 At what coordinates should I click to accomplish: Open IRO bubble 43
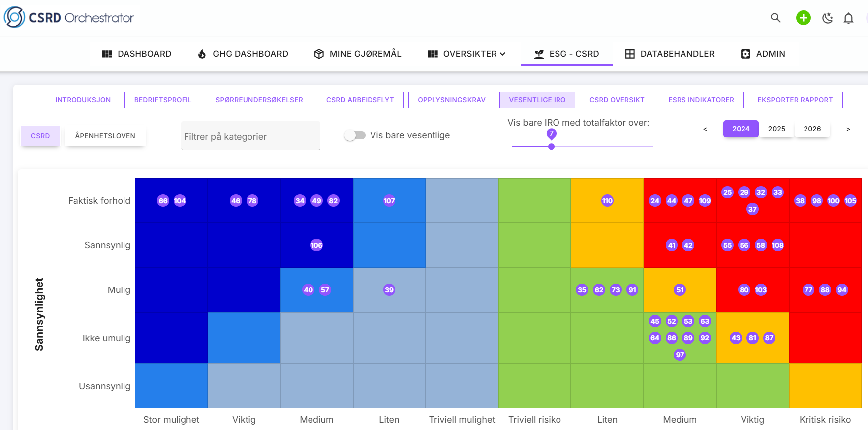[x=736, y=338]
